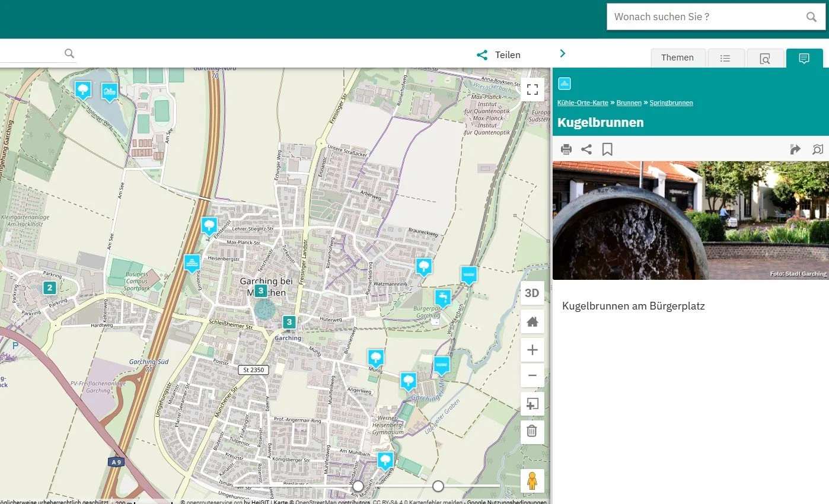Click the zoom-to-location icon in the panel toolbar
The height and width of the screenshot is (504, 829).
point(818,149)
